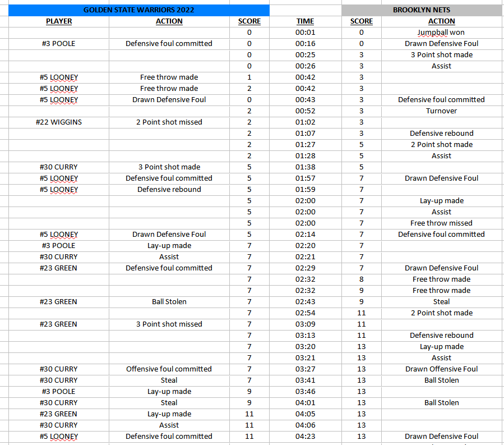The width and height of the screenshot is (504, 445).
Task: Select the time cell 03:09
Action: [x=306, y=324]
